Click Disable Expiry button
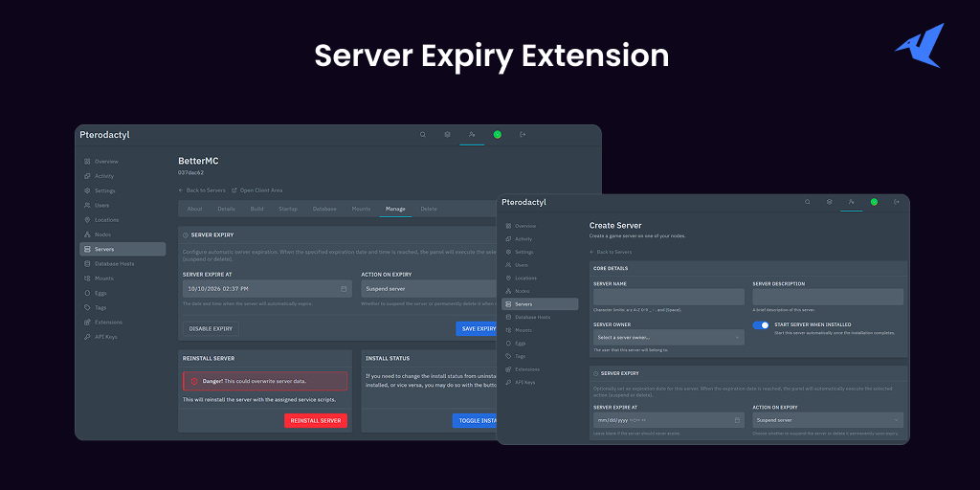The width and height of the screenshot is (980, 490). (x=211, y=329)
